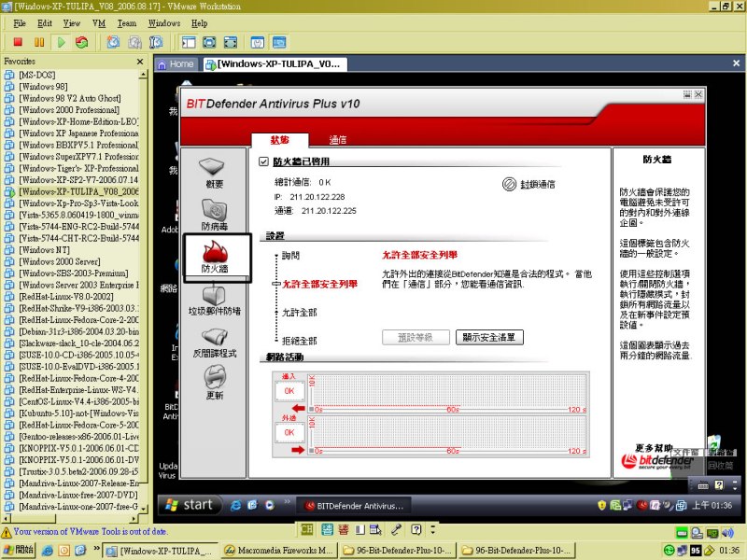Expand hidden quick launch items on the guest XP taskbar
Viewport: 747px width, 560px height.
coord(287,501)
